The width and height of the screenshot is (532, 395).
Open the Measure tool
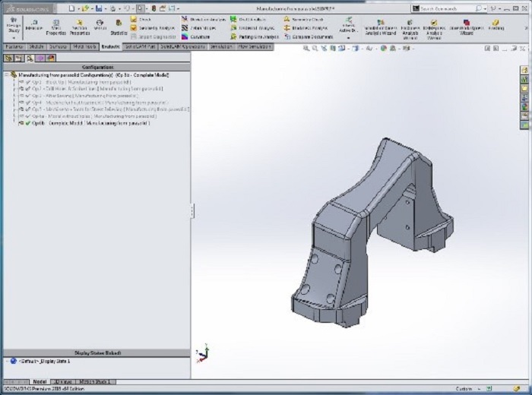pos(33,25)
